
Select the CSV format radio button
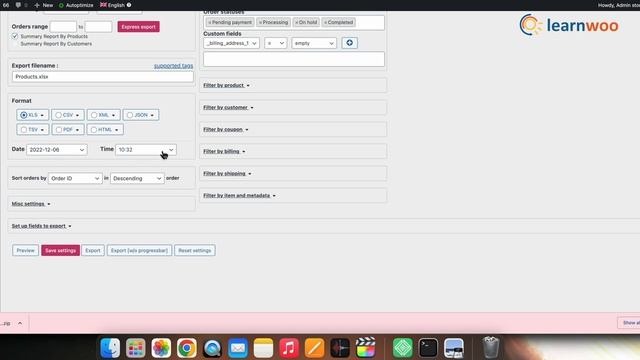[58, 115]
